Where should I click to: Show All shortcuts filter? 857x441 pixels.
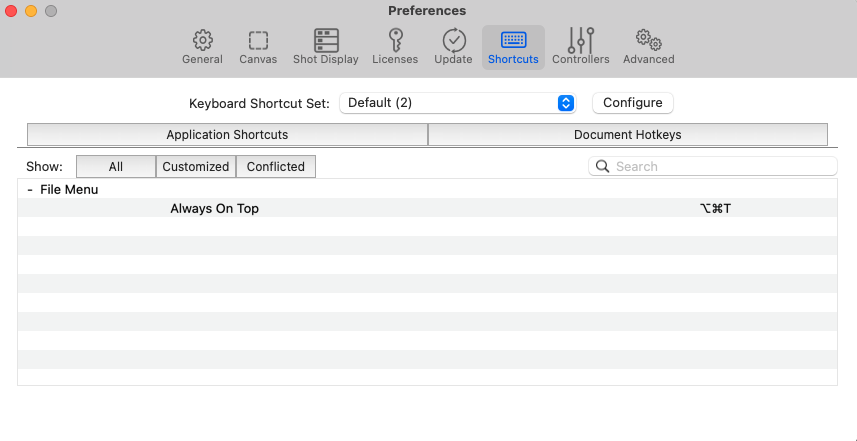pos(116,167)
